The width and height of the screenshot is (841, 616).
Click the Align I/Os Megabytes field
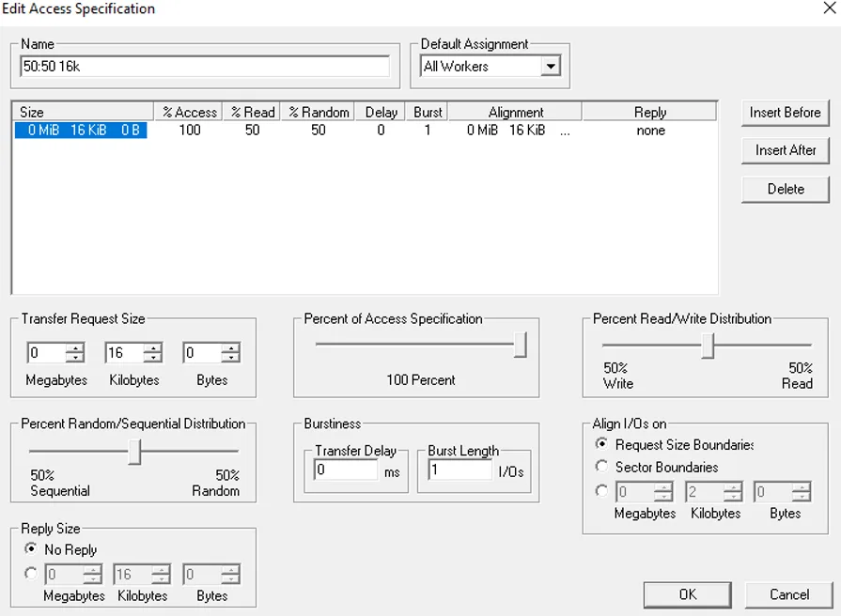pyautogui.click(x=635, y=492)
